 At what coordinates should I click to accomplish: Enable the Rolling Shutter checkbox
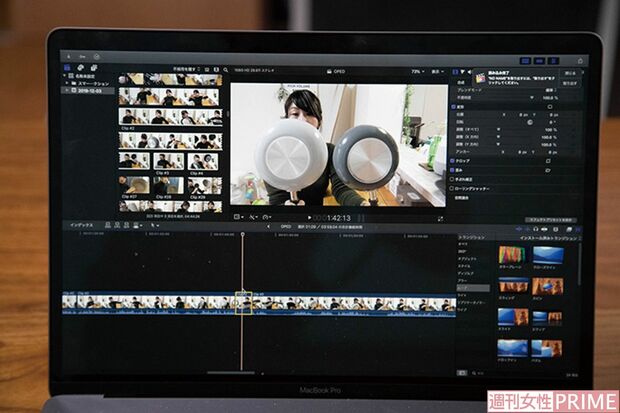click(x=454, y=188)
